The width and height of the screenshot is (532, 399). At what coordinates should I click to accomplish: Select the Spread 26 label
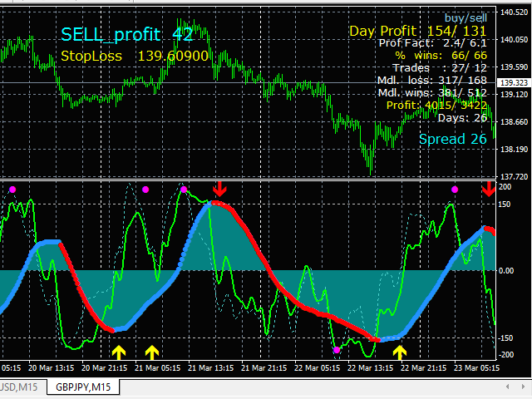point(452,139)
